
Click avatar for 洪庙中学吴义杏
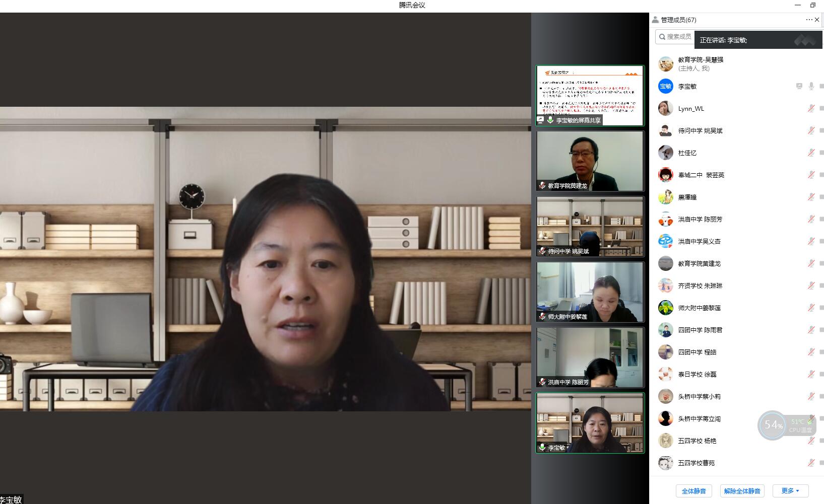(x=666, y=241)
